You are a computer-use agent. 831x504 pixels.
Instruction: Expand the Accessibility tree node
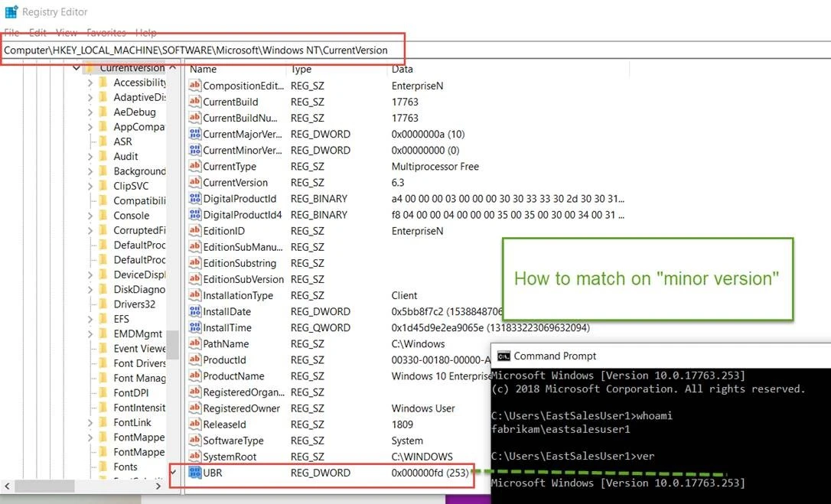pos(90,83)
